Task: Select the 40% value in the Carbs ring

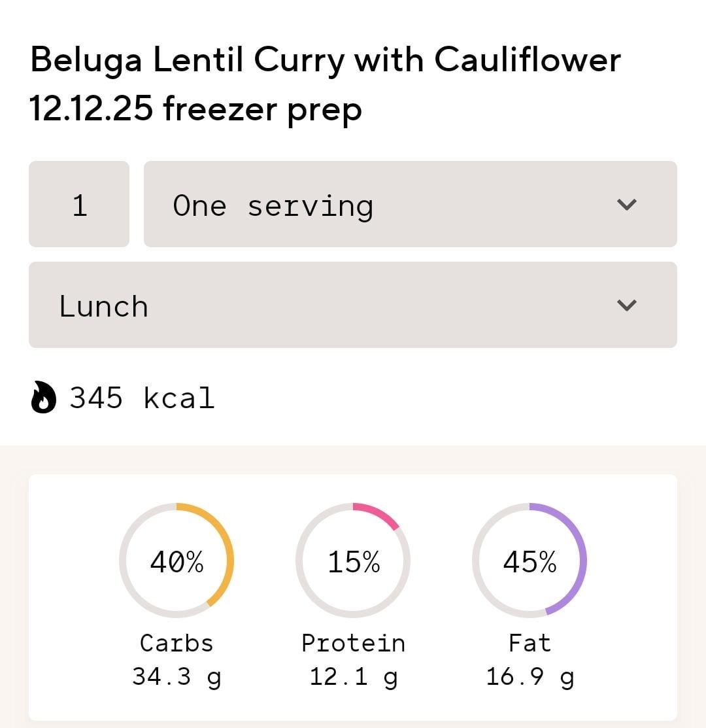Action: 176,561
